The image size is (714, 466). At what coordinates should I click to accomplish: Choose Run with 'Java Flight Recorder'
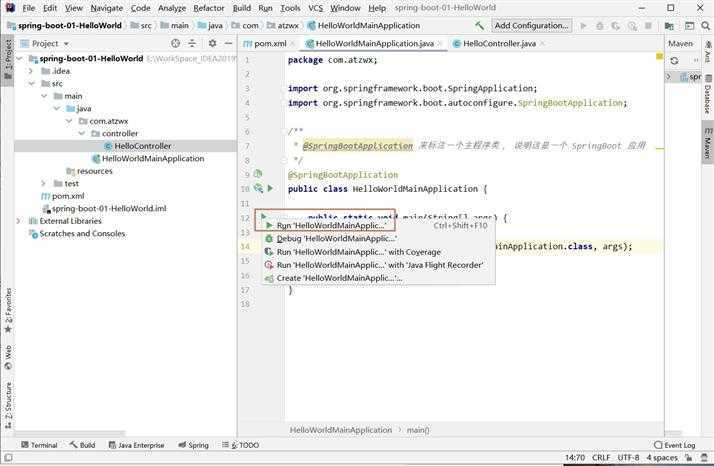(378, 265)
